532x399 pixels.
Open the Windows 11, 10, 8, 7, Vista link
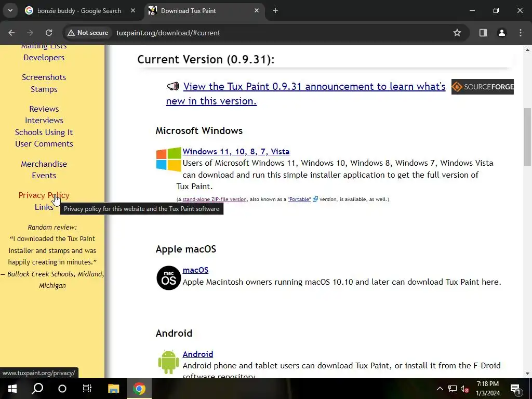(236, 152)
